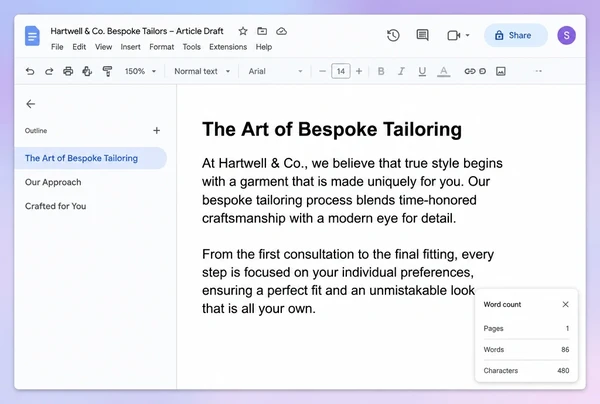Open the move-to-folder icon
The height and width of the screenshot is (404, 600).
click(262, 31)
